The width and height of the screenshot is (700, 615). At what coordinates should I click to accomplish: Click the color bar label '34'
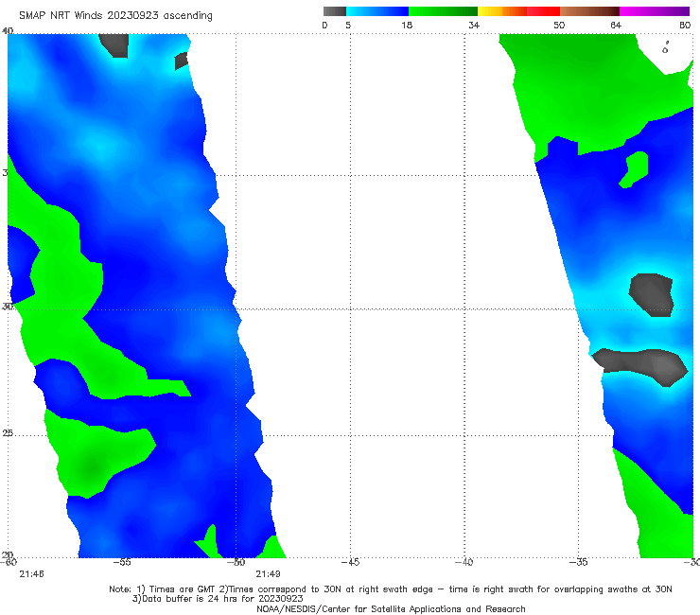474,25
